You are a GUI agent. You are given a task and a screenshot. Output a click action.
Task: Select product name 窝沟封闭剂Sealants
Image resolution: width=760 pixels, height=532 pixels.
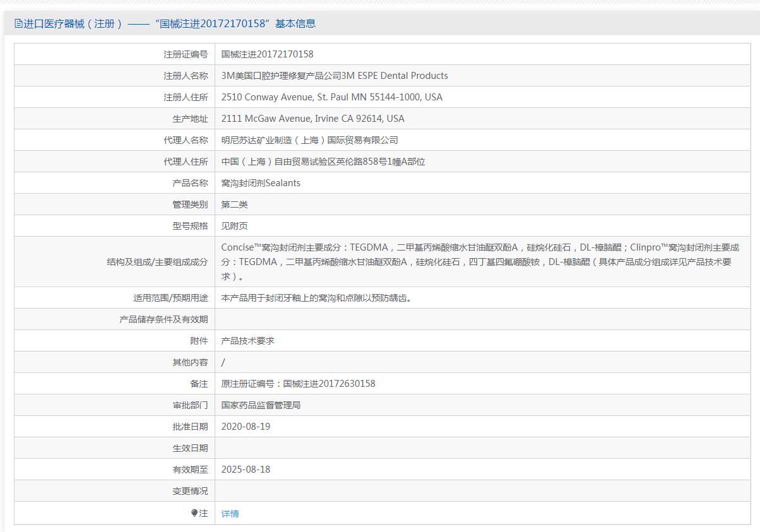coord(261,183)
